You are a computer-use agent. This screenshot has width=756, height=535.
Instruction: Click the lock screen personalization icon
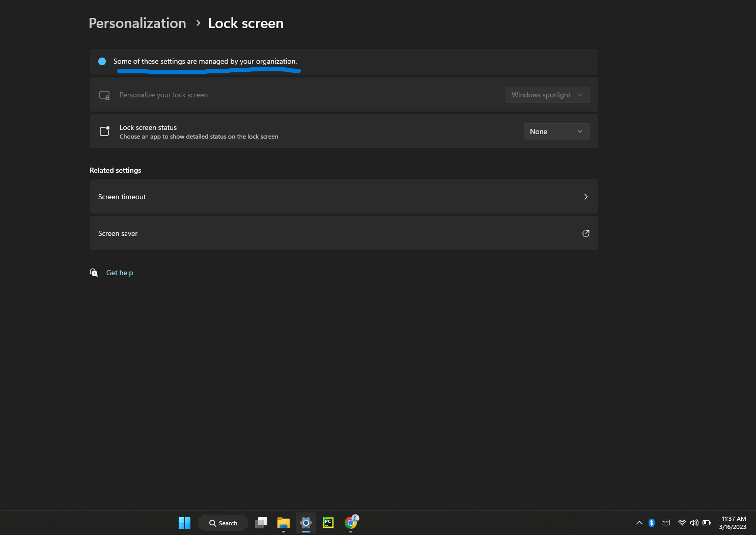(104, 95)
